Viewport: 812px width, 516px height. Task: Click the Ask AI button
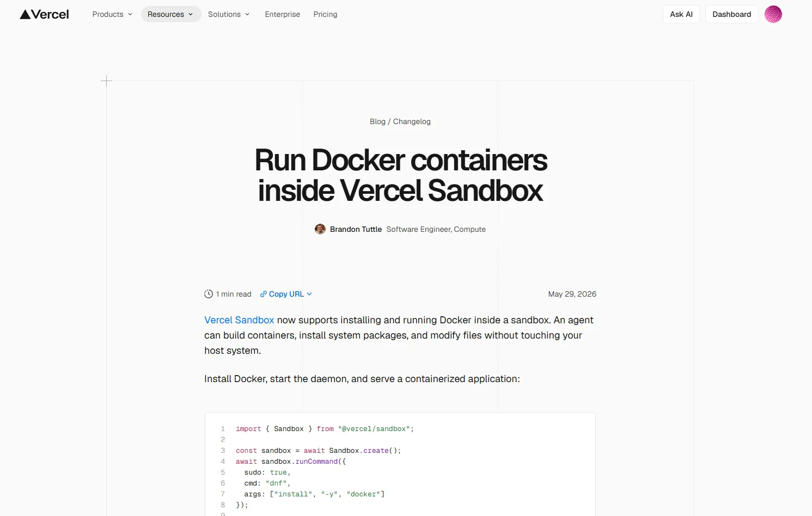pos(681,14)
